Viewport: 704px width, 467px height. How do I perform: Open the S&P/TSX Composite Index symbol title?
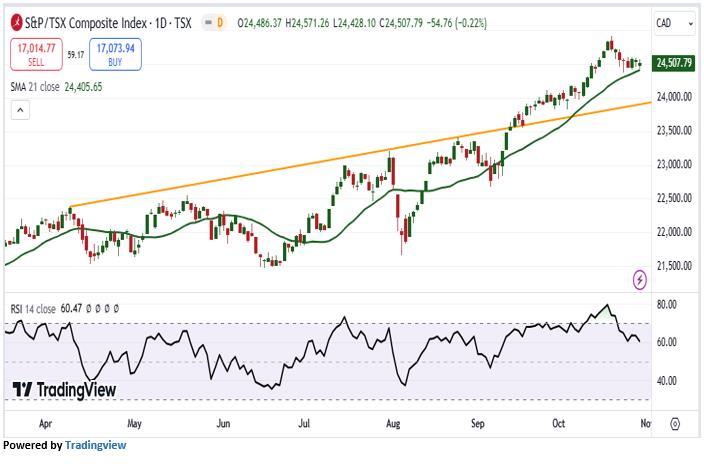point(108,23)
